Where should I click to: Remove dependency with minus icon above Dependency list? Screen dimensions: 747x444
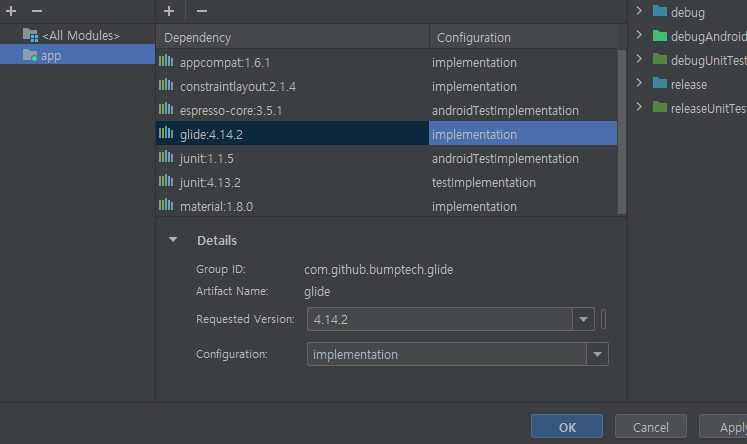202,11
